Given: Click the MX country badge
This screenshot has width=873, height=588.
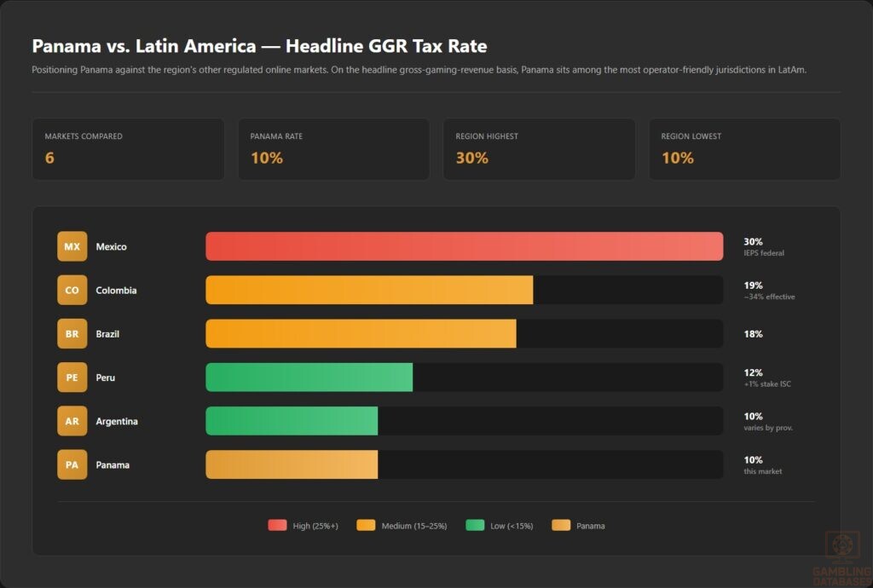Looking at the screenshot, I should pos(72,246).
